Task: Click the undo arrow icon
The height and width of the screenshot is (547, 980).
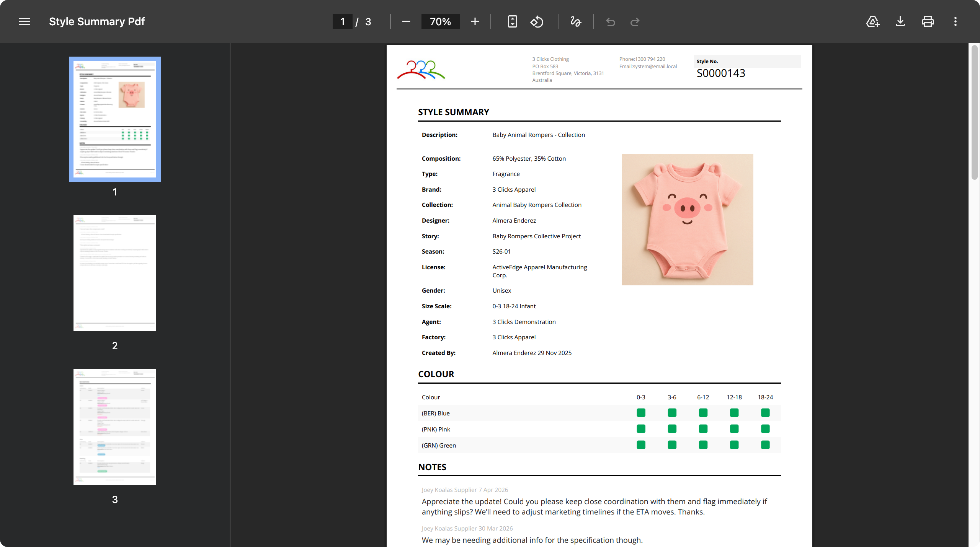Action: point(611,22)
